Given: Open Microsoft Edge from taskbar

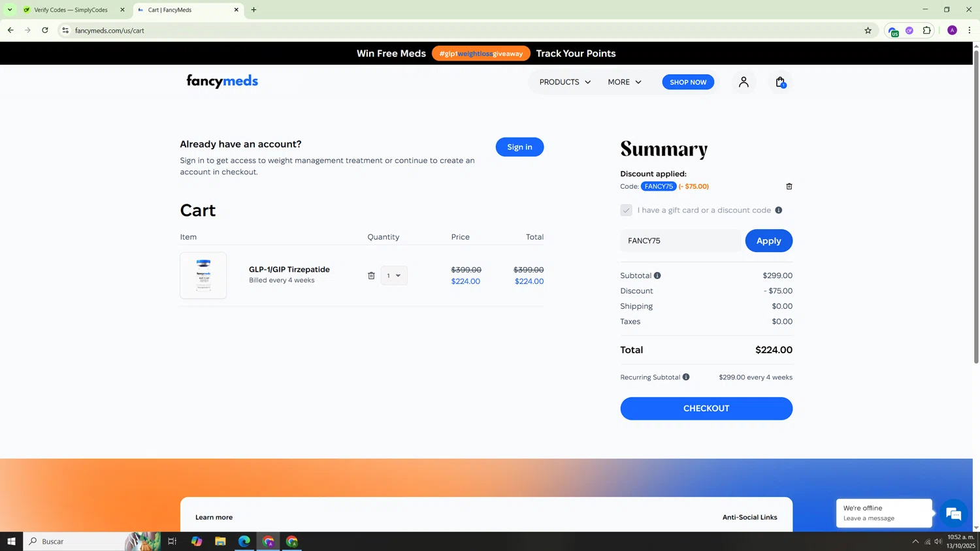Looking at the screenshot, I should point(244,541).
